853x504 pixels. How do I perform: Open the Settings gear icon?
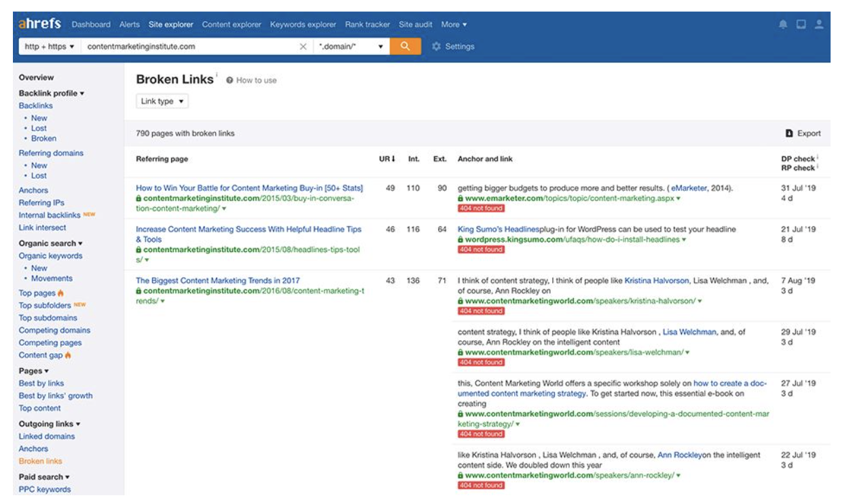[436, 46]
